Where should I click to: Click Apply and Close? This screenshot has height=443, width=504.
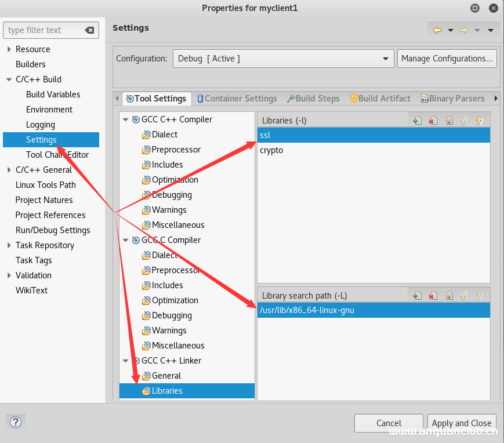click(x=462, y=423)
